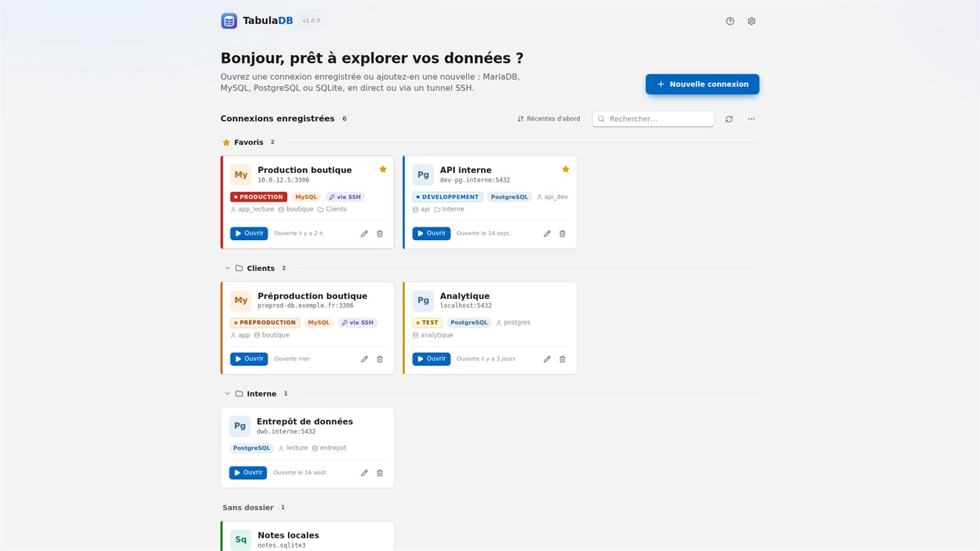The image size is (980, 551).
Task: Click the Favoris section heading
Action: point(249,142)
